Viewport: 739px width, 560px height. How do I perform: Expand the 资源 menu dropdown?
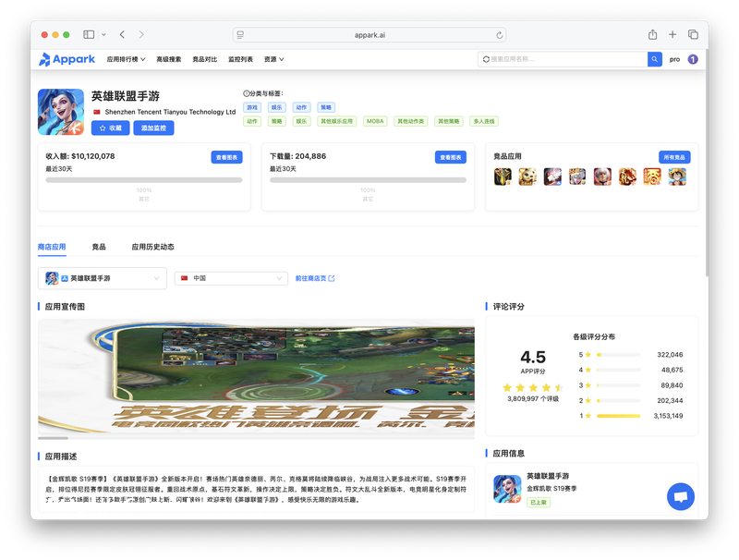[x=273, y=59]
